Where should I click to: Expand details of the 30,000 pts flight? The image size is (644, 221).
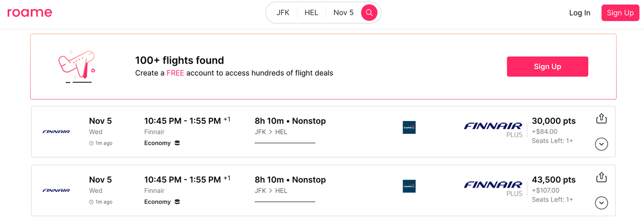tap(602, 144)
